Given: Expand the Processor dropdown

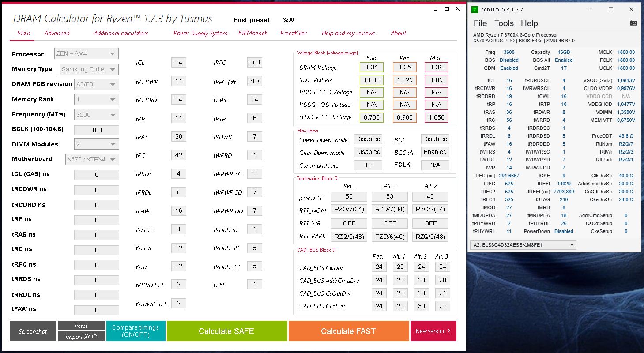Looking at the screenshot, I should [x=87, y=53].
